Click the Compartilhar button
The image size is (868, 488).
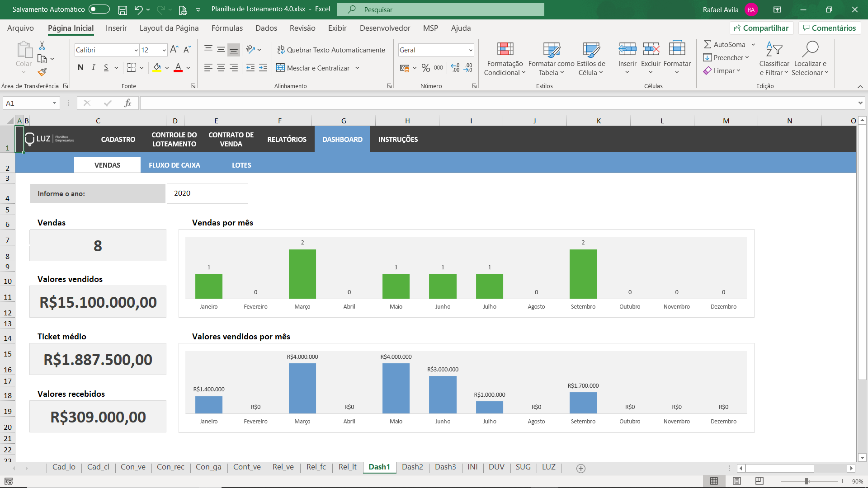coord(761,28)
